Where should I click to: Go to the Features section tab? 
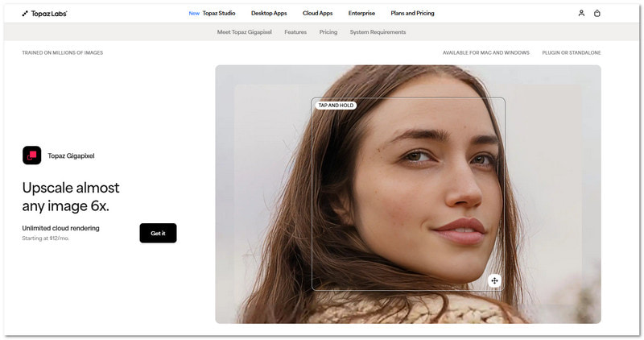295,32
